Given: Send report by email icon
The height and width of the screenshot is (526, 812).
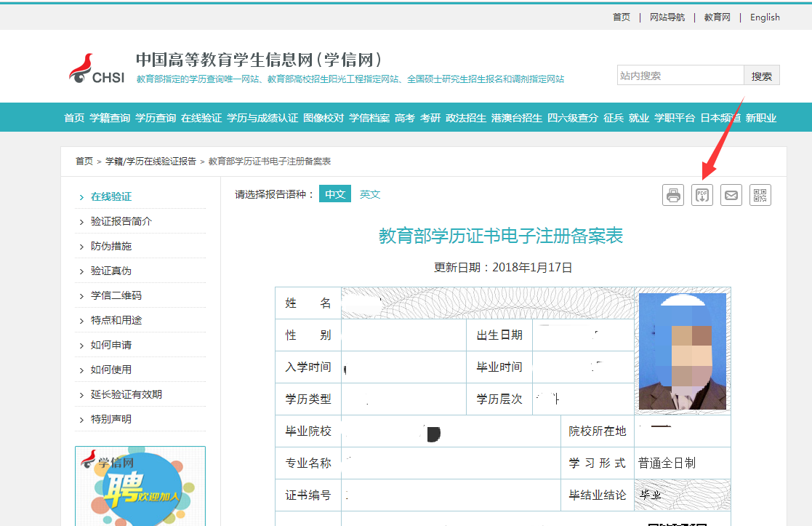Looking at the screenshot, I should tap(731, 196).
